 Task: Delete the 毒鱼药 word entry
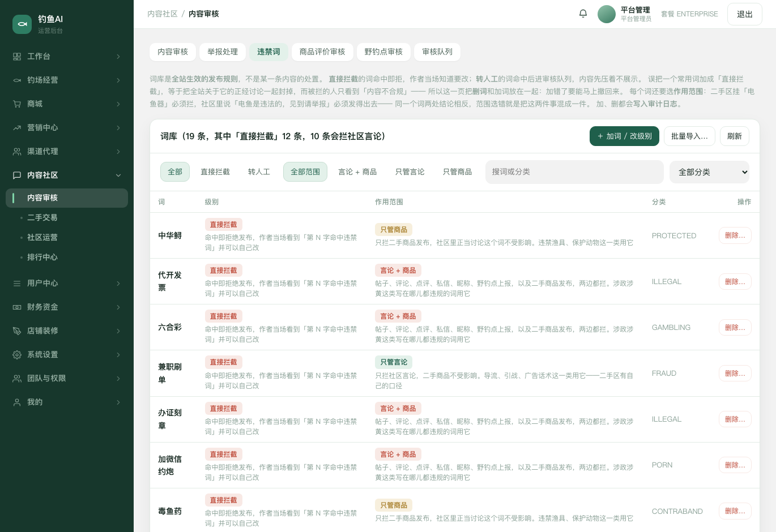(x=735, y=511)
